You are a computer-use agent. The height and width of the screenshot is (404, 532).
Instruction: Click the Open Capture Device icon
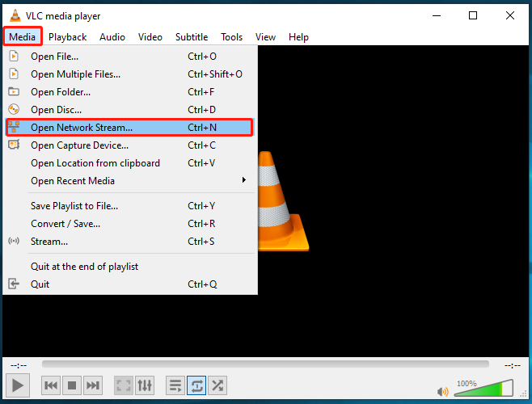[14, 145]
